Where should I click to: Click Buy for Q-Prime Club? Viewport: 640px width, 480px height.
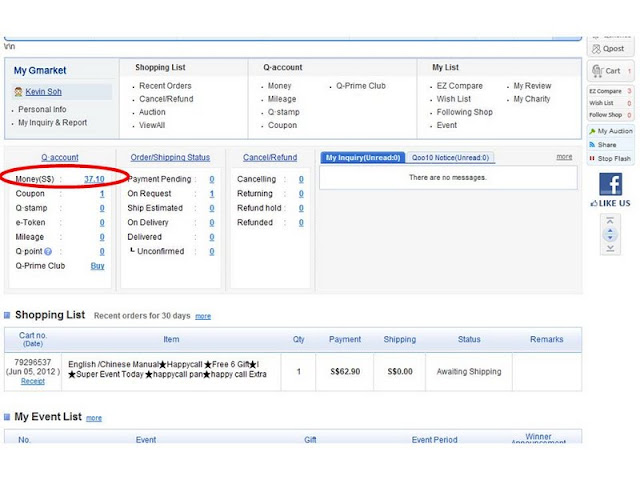pyautogui.click(x=98, y=266)
